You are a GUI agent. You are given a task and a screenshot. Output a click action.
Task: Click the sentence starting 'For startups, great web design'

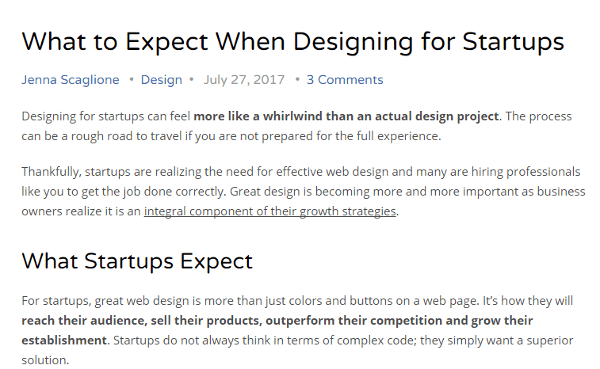[250, 300]
